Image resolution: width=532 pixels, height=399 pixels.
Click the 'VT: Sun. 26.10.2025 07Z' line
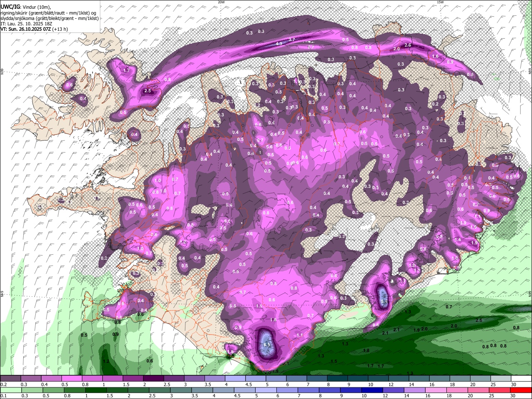tap(34, 29)
